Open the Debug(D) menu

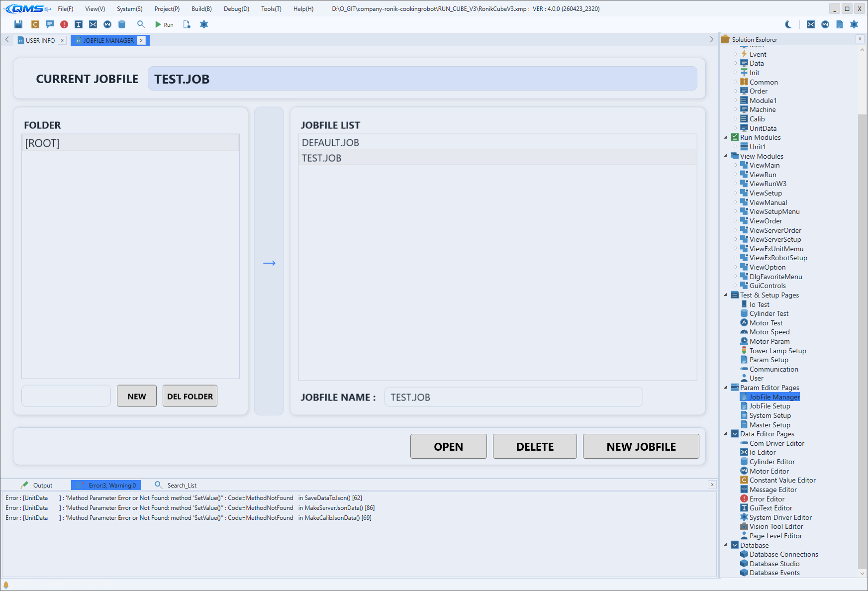[236, 9]
